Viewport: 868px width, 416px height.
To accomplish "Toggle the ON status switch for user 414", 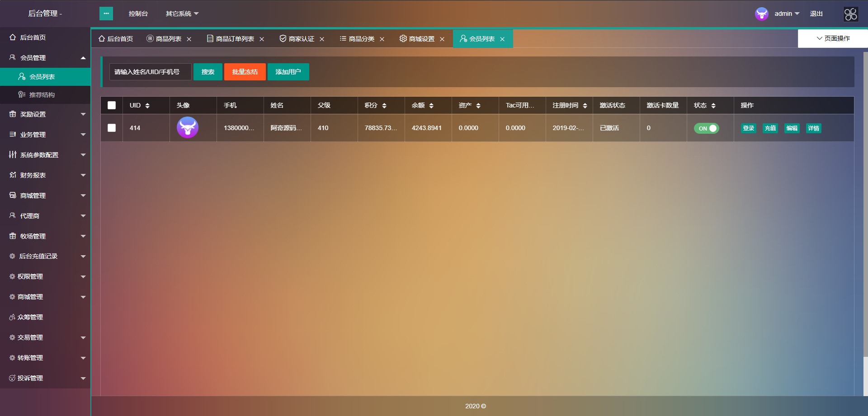I will (706, 128).
